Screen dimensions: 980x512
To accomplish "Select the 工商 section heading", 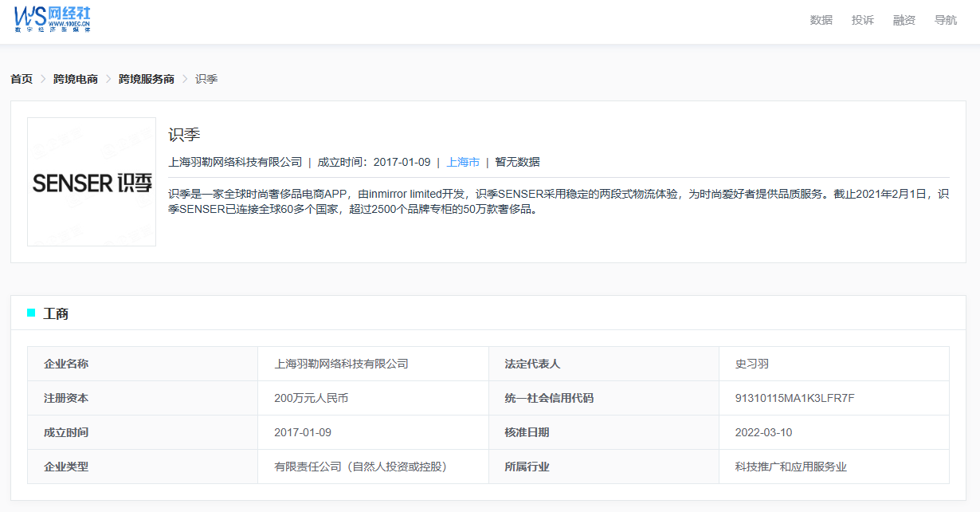I will [x=56, y=313].
